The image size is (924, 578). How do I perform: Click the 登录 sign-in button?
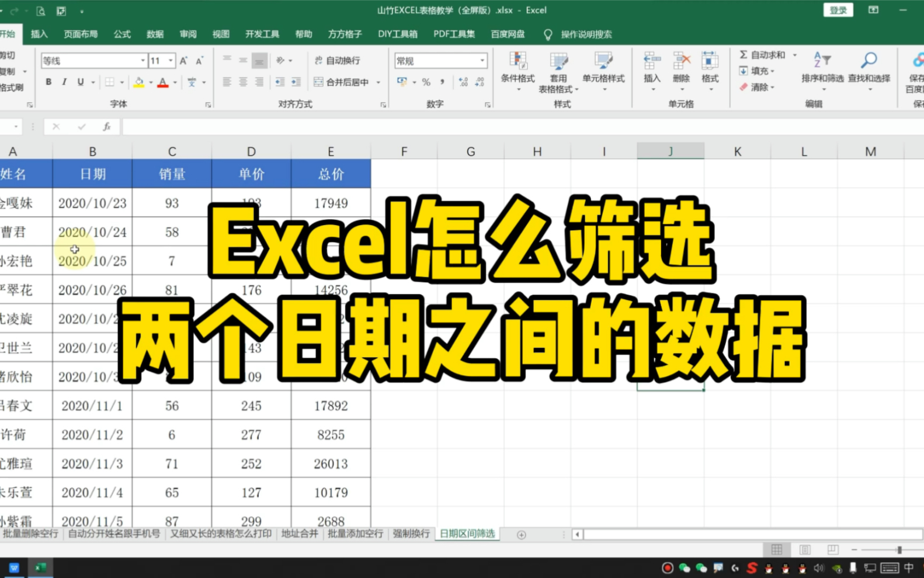tap(838, 10)
